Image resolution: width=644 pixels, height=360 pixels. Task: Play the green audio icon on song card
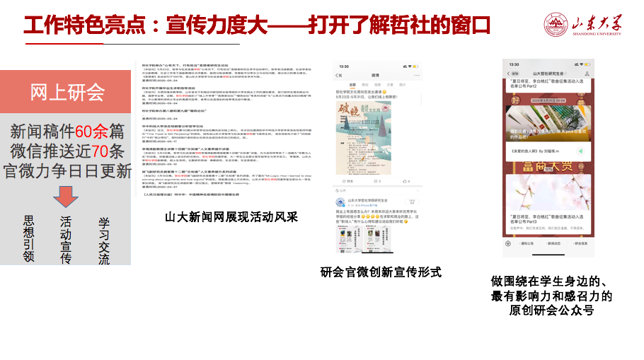580,151
